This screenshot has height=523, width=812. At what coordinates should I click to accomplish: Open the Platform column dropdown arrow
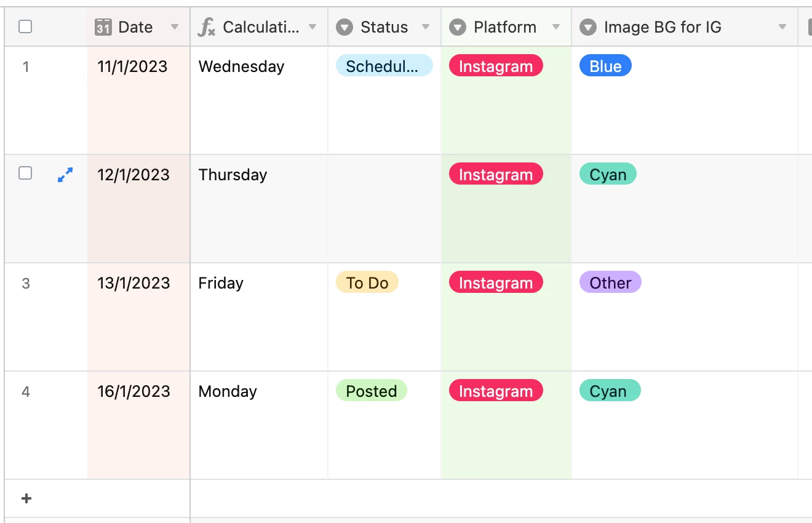[556, 27]
